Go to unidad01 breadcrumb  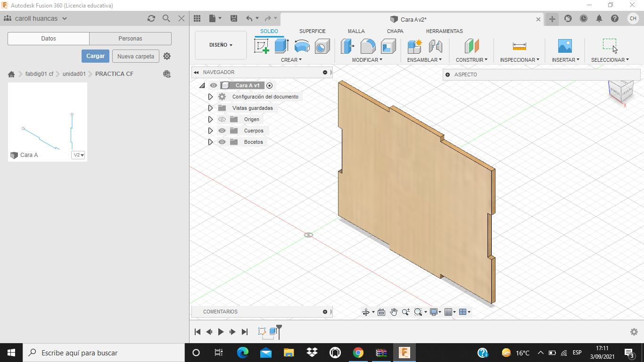74,74
